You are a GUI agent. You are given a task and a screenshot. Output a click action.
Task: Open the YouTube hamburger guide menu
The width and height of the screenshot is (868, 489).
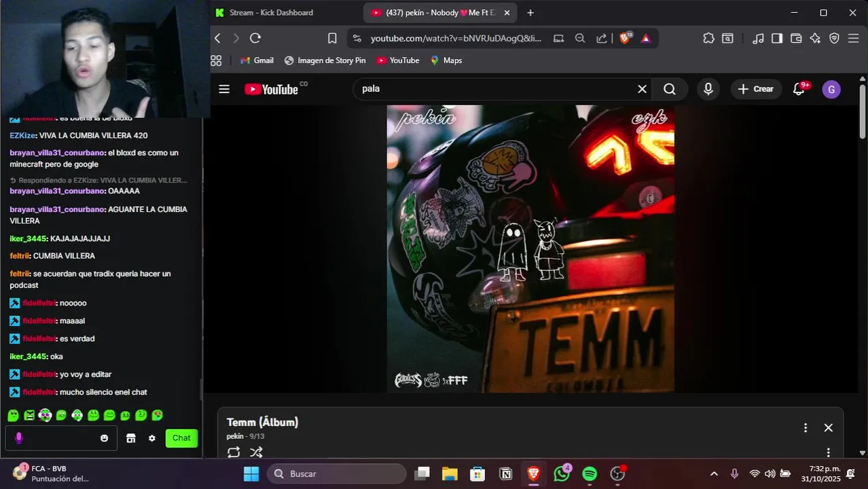point(224,89)
